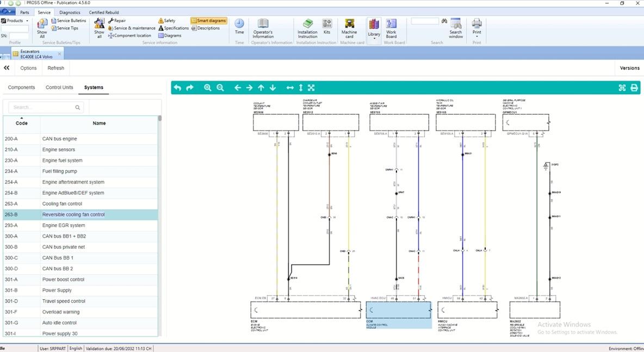
Task: Open the Work Board
Action: [391, 28]
